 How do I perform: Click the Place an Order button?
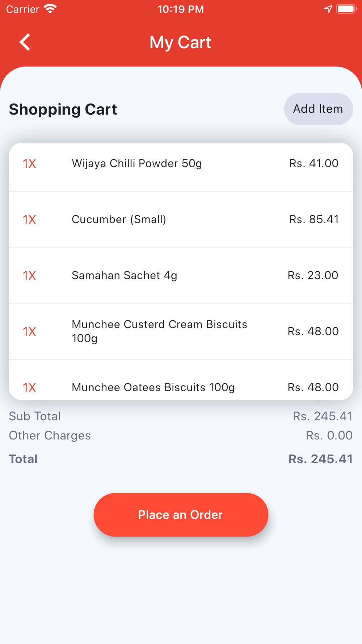pyautogui.click(x=181, y=515)
